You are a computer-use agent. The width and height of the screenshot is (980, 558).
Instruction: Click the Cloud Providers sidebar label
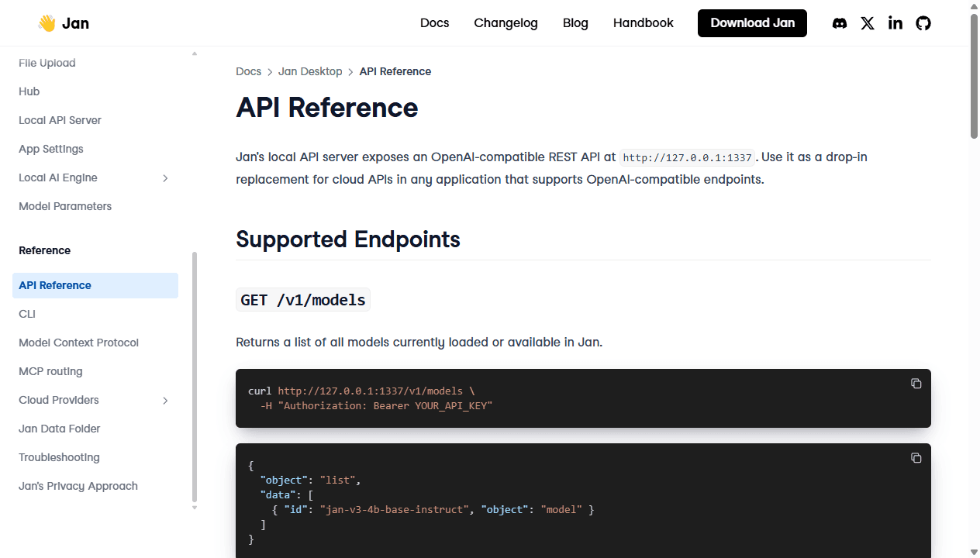click(x=59, y=400)
